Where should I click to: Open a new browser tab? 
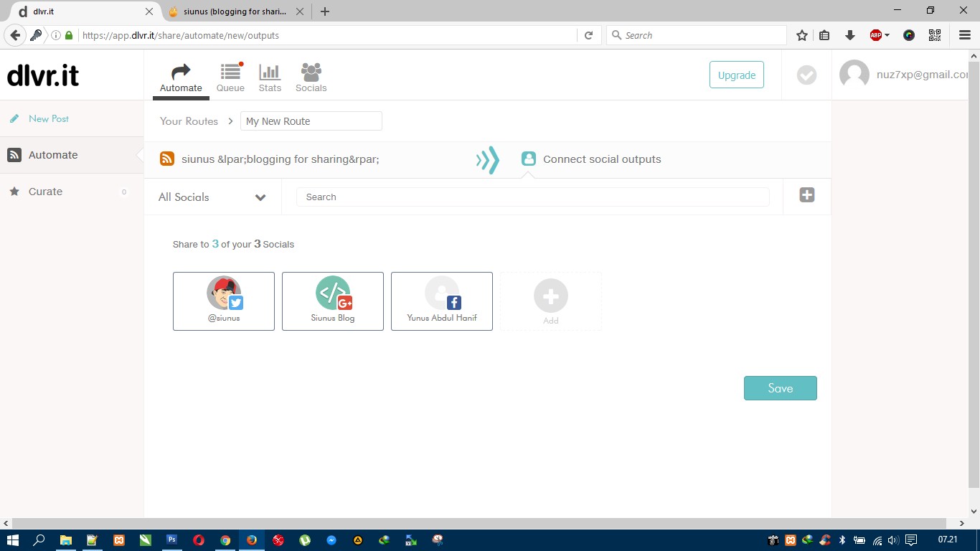coord(325,11)
